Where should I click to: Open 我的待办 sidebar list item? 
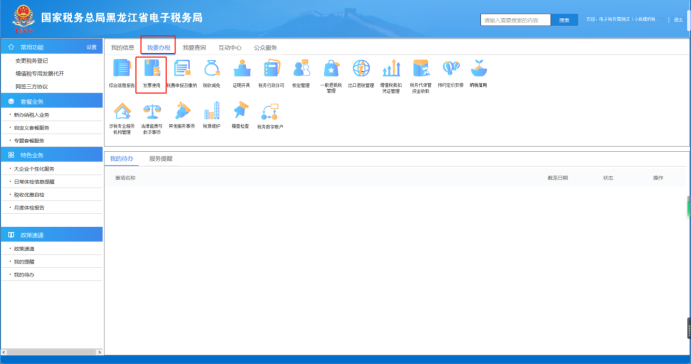24,275
